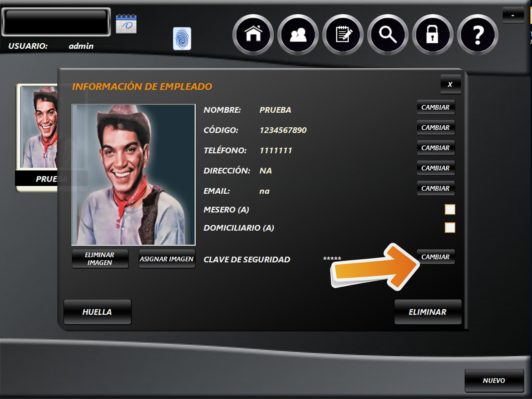The height and width of the screenshot is (399, 532).
Task: Enable the MESERO (A) checkbox
Action: (x=450, y=209)
